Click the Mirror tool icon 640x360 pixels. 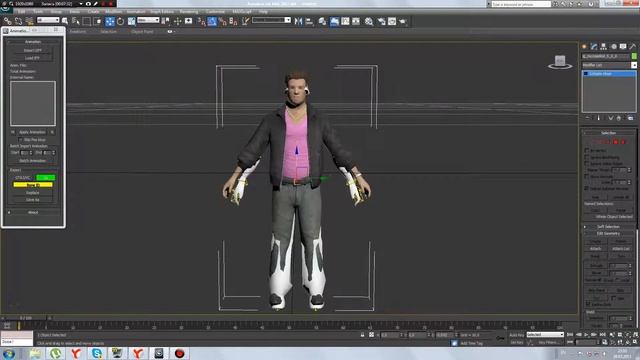(299, 21)
